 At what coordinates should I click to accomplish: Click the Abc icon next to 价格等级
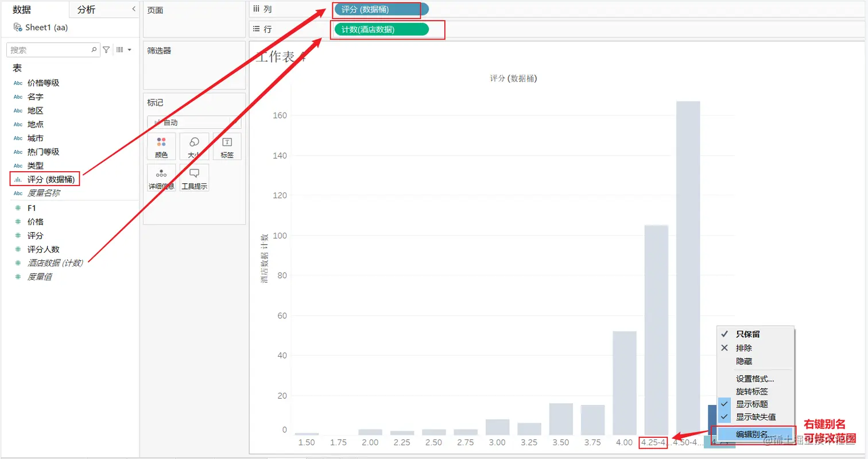coord(18,83)
